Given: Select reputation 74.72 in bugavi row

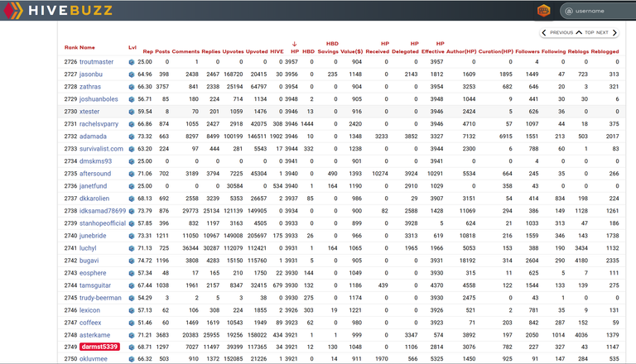Looking at the screenshot, I should (x=145, y=261).
